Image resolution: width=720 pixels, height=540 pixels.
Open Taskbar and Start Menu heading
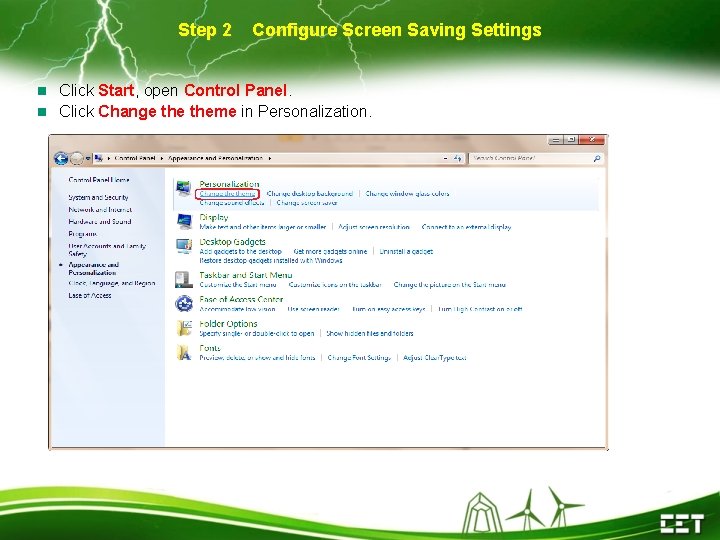coord(246,275)
